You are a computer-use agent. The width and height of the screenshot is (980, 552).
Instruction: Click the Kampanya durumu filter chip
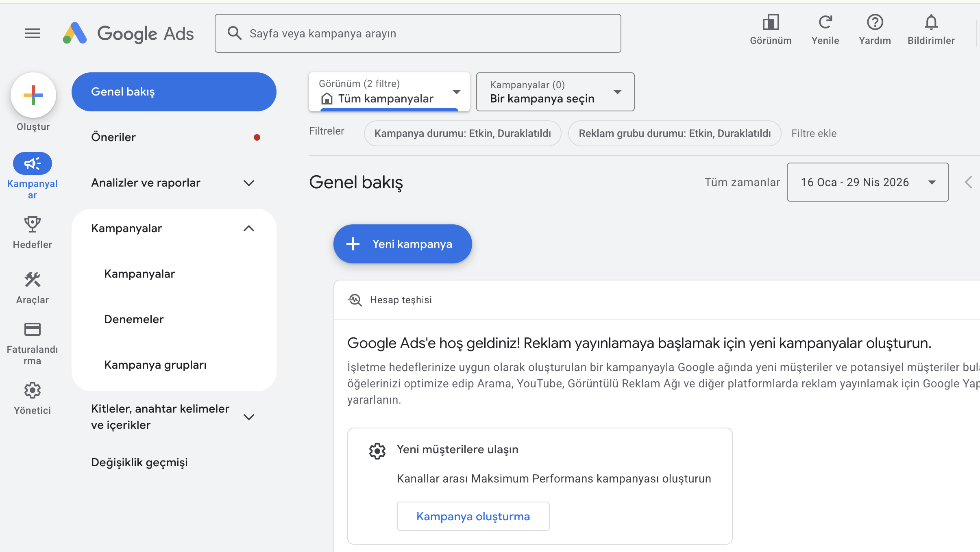[463, 133]
